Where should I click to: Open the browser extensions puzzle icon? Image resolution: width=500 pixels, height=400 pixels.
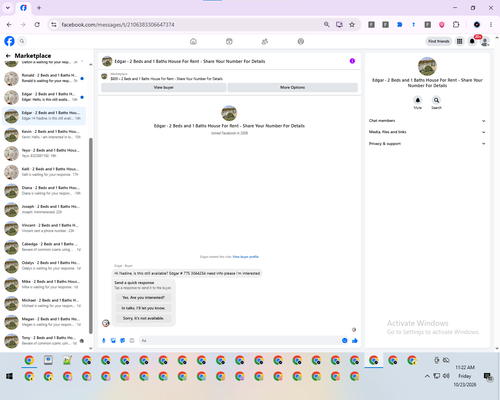[456, 25]
